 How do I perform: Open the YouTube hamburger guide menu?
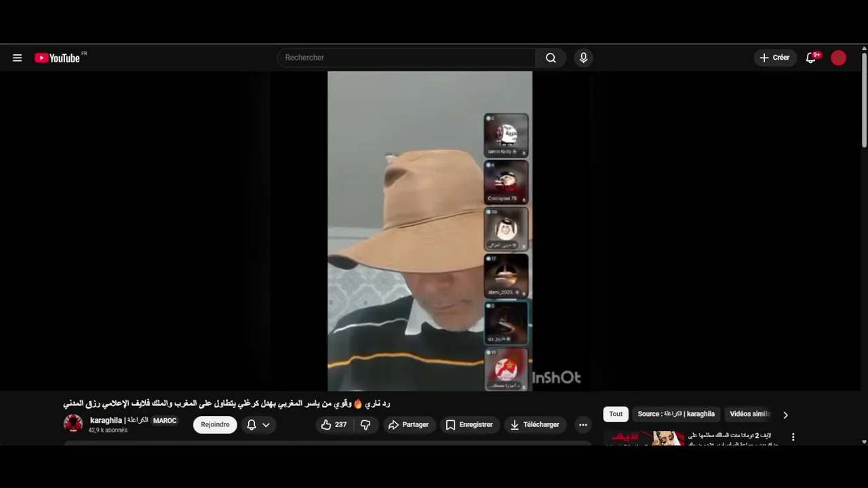[x=17, y=58]
